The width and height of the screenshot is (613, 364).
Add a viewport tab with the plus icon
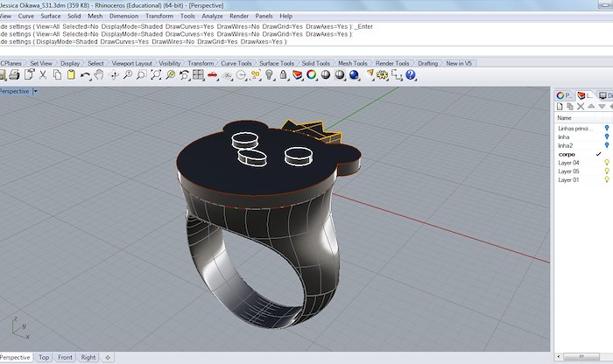[x=108, y=357]
